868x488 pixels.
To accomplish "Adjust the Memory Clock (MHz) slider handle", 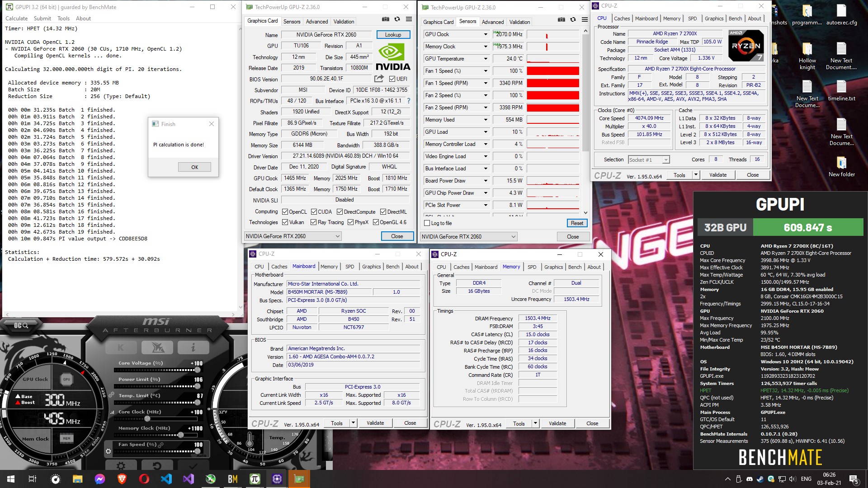I will (x=180, y=435).
